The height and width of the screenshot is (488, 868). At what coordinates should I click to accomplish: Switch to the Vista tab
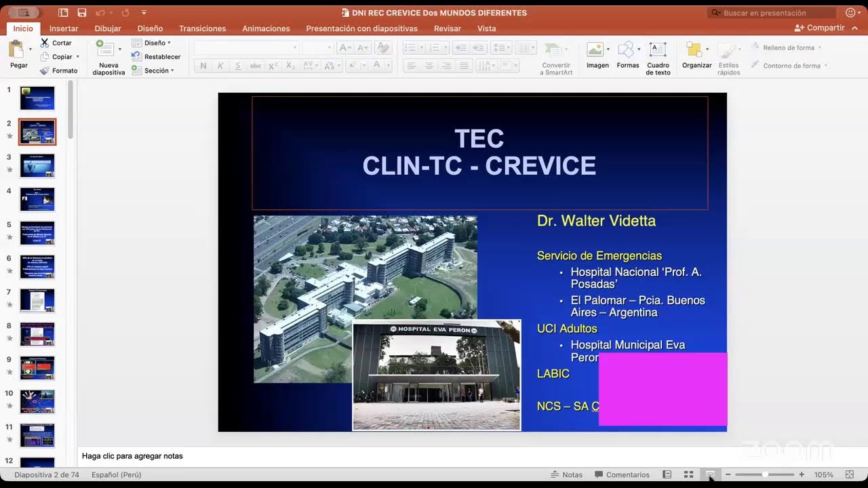(486, 28)
